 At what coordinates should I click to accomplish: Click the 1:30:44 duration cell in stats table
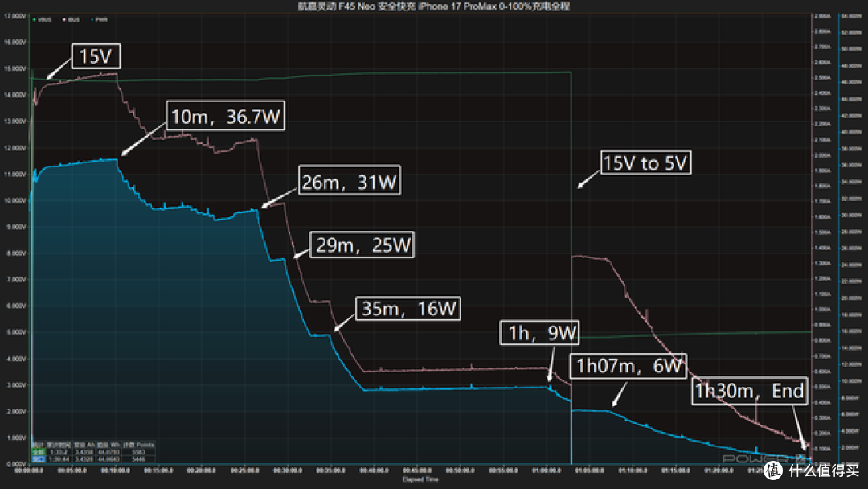click(59, 459)
